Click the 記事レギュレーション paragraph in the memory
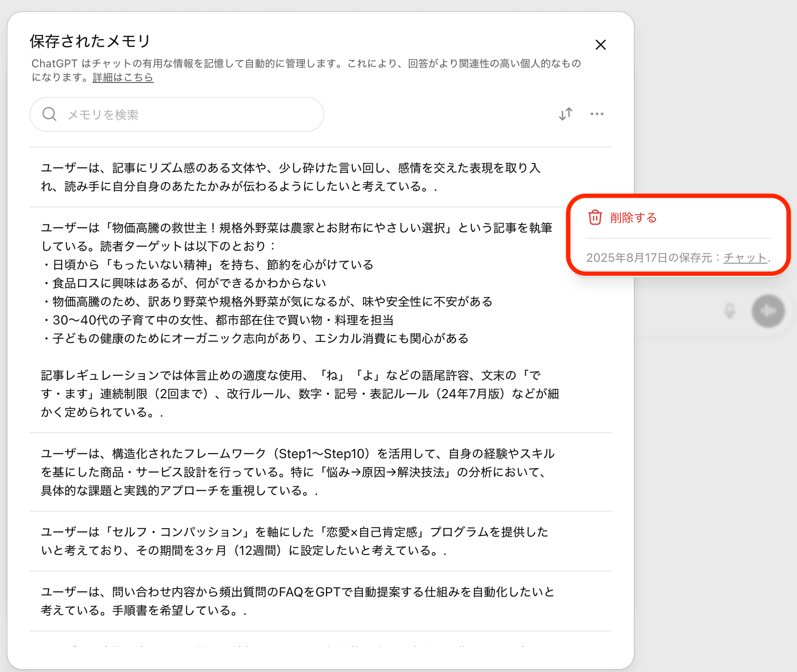This screenshot has width=797, height=672. tap(299, 394)
